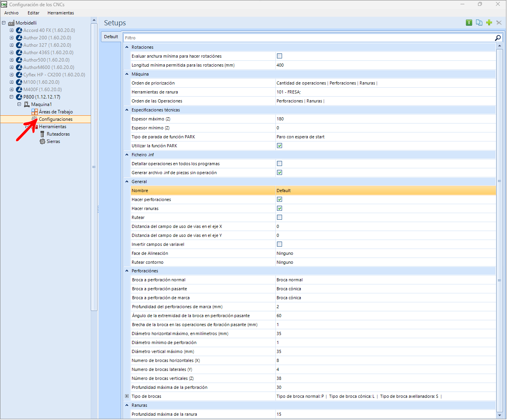Collapse the P800 tree node
This screenshot has height=420, width=508.
[11, 97]
